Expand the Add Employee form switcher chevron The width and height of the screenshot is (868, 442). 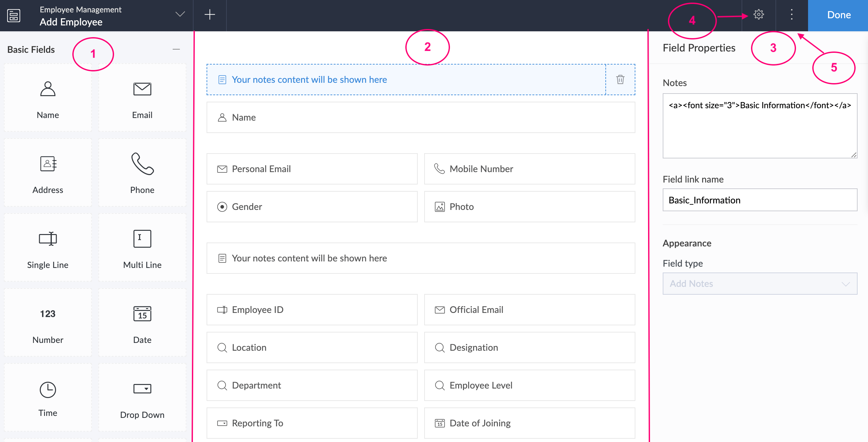tap(180, 14)
